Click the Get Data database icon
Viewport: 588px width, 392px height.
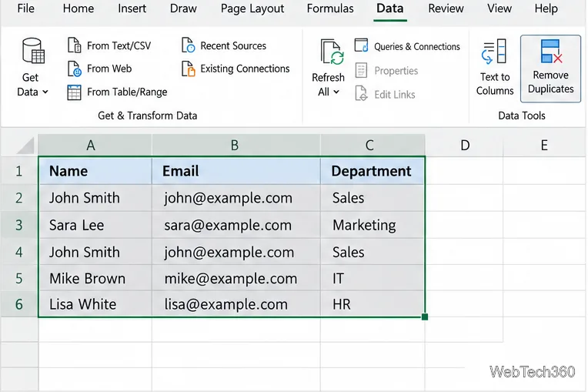tap(33, 51)
